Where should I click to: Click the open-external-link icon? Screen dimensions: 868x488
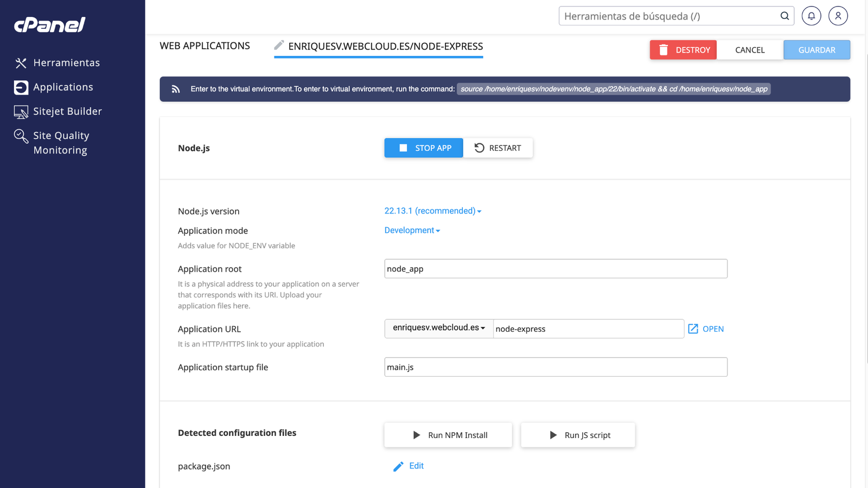[693, 329]
